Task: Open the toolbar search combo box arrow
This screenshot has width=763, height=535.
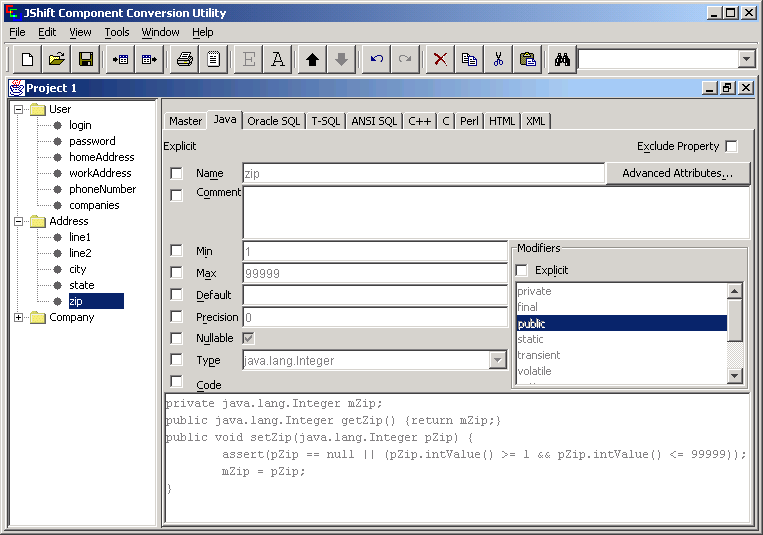Action: tap(746, 59)
